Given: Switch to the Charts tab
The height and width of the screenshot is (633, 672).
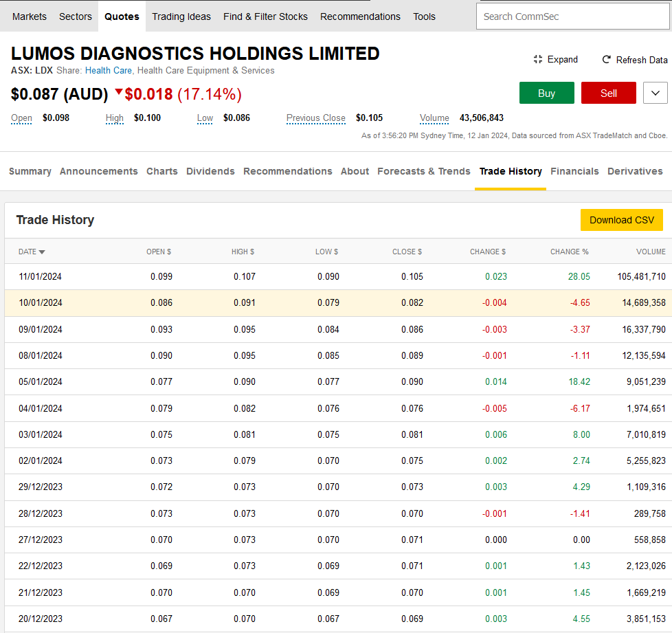Looking at the screenshot, I should (162, 171).
